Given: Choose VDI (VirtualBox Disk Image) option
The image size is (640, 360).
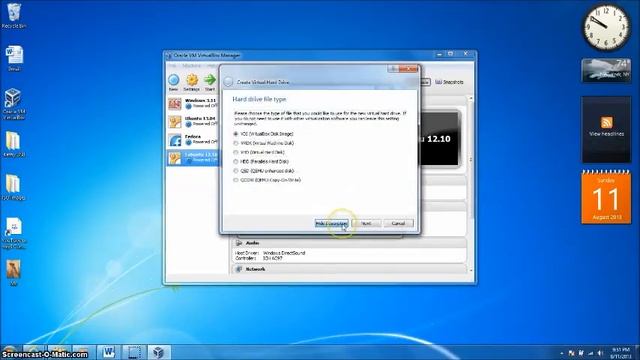Looking at the screenshot, I should point(264,134).
